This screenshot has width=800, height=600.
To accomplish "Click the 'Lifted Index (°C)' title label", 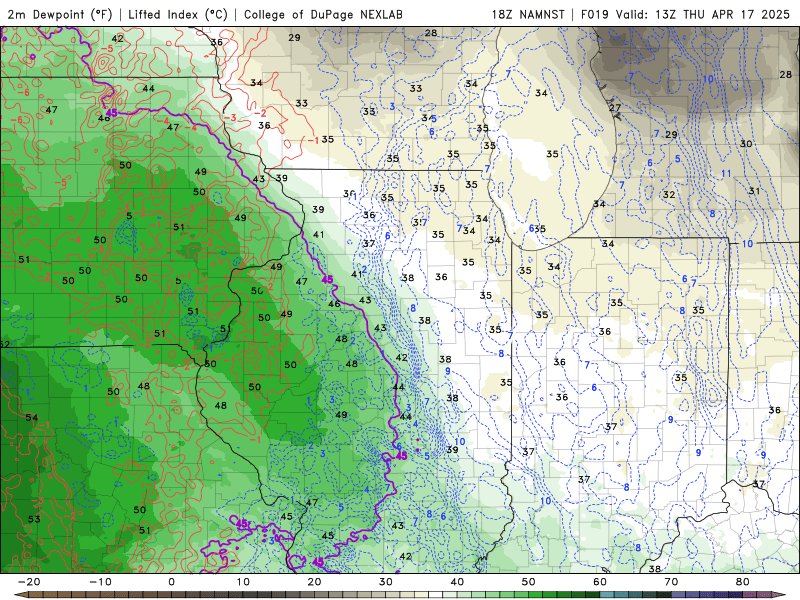I will pos(178,14).
